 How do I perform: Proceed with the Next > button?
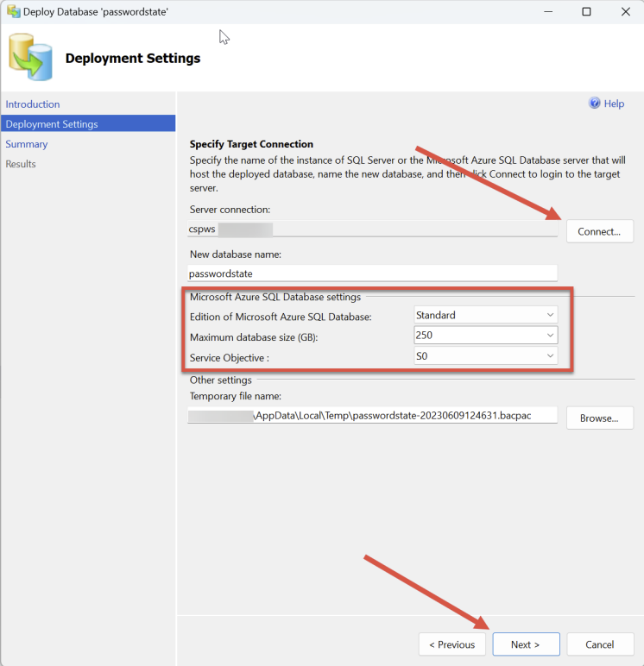526,644
